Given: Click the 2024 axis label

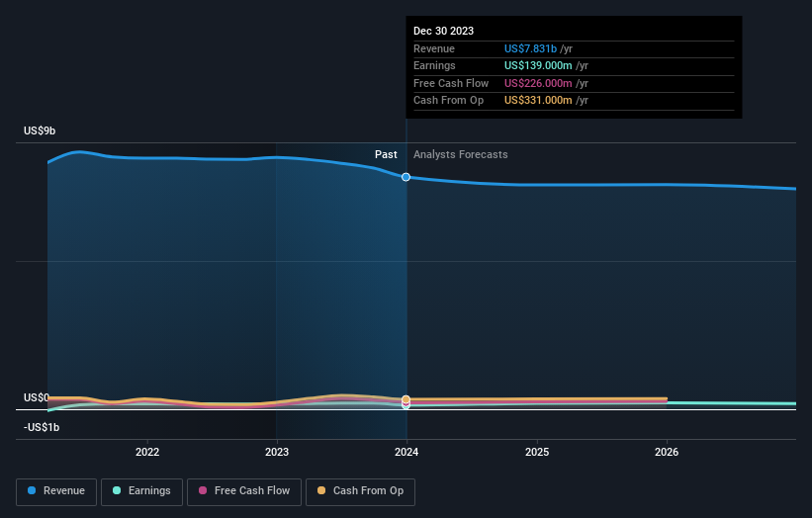Looking at the screenshot, I should click(x=406, y=452).
